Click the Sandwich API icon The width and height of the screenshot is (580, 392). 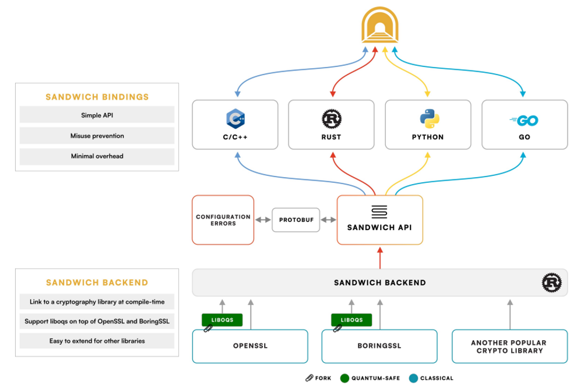379,211
